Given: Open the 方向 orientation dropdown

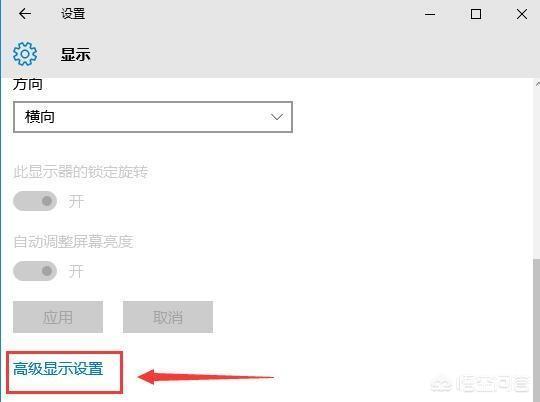Looking at the screenshot, I should [153, 117].
